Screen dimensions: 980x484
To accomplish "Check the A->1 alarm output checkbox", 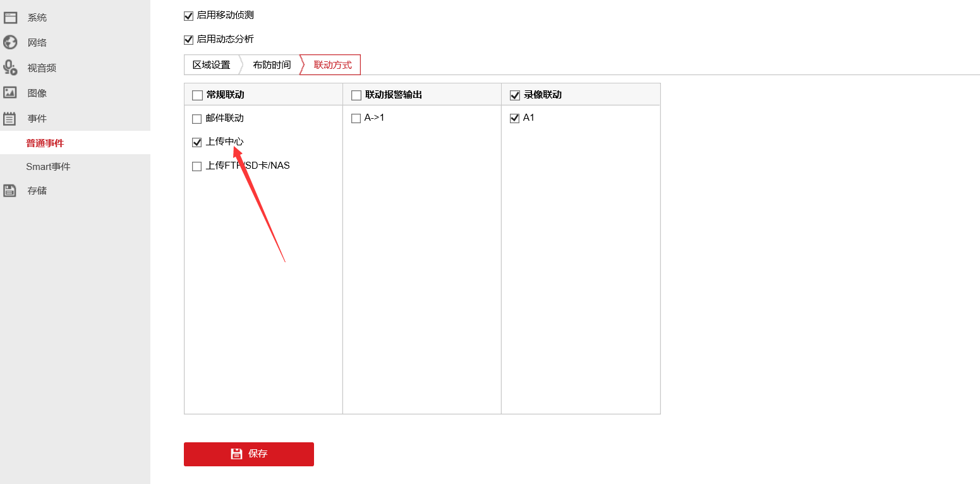I will coord(356,118).
